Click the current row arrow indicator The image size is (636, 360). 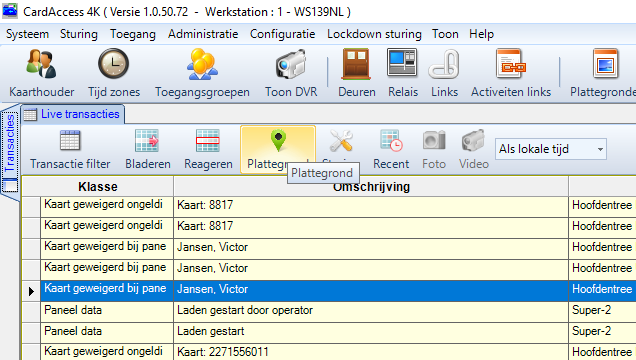coord(31,291)
